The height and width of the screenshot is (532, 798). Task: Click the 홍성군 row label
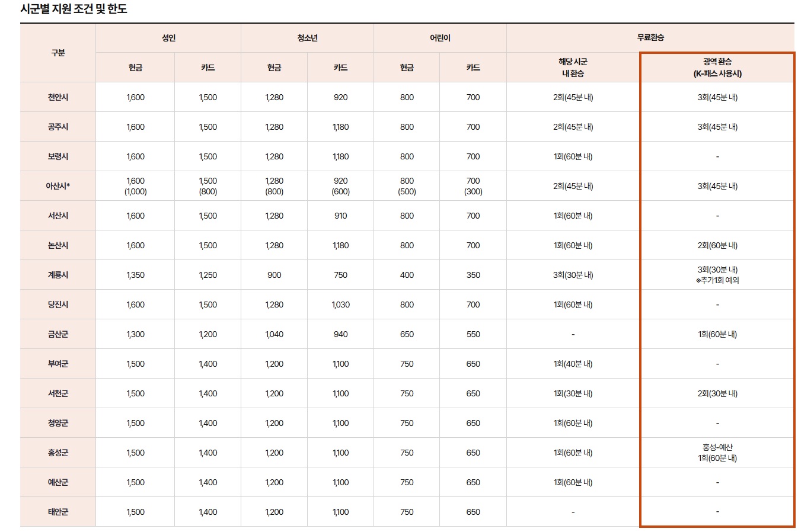tap(58, 453)
